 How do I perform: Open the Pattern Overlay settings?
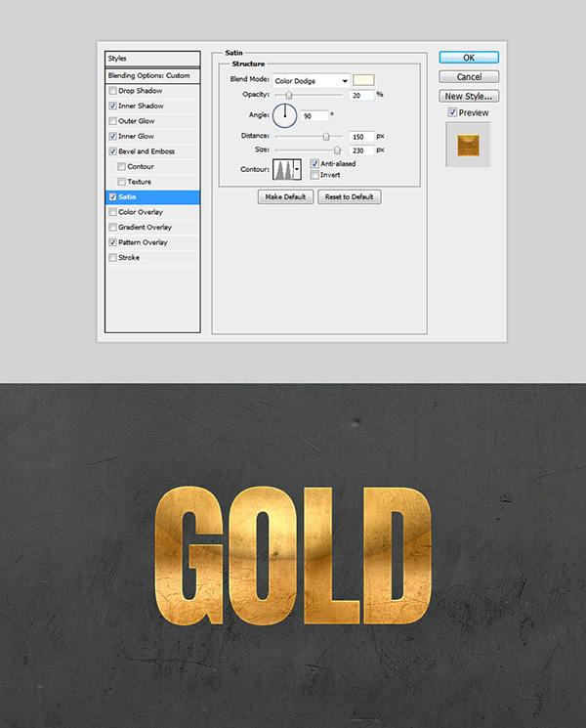click(143, 242)
